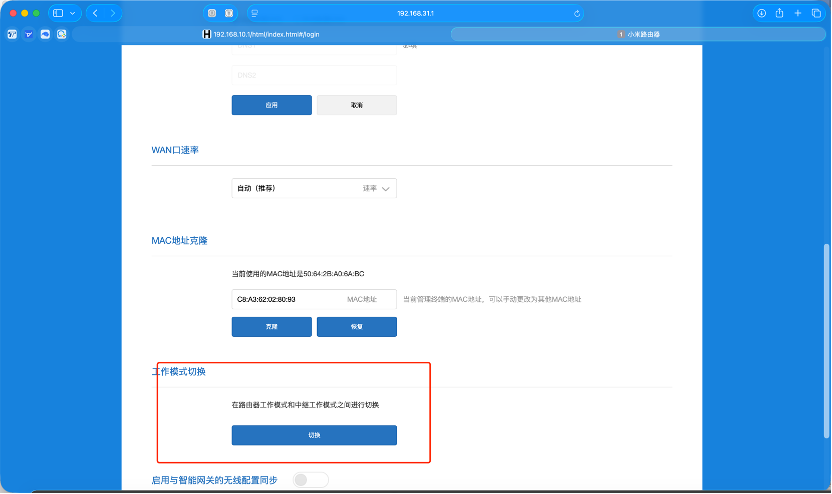
Task: Click the 工作模式切换 section heading
Action: tap(179, 371)
